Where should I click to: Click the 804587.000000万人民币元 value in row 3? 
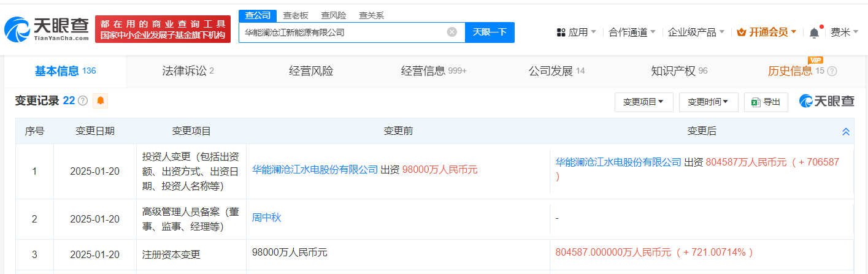pyautogui.click(x=615, y=252)
